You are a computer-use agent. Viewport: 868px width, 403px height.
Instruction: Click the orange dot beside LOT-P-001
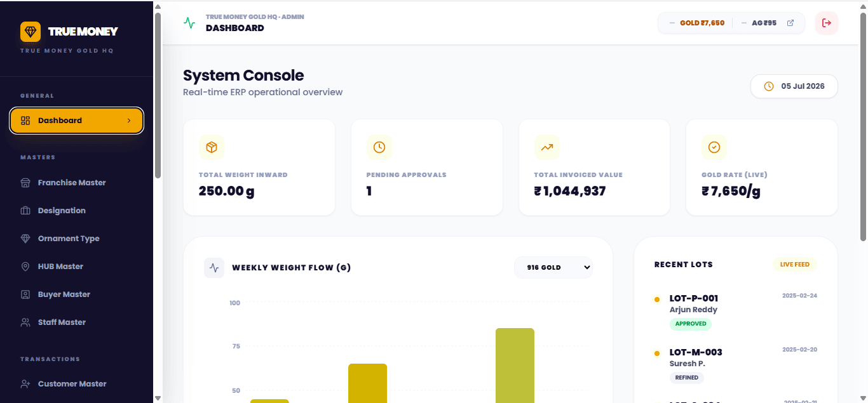pyautogui.click(x=657, y=299)
